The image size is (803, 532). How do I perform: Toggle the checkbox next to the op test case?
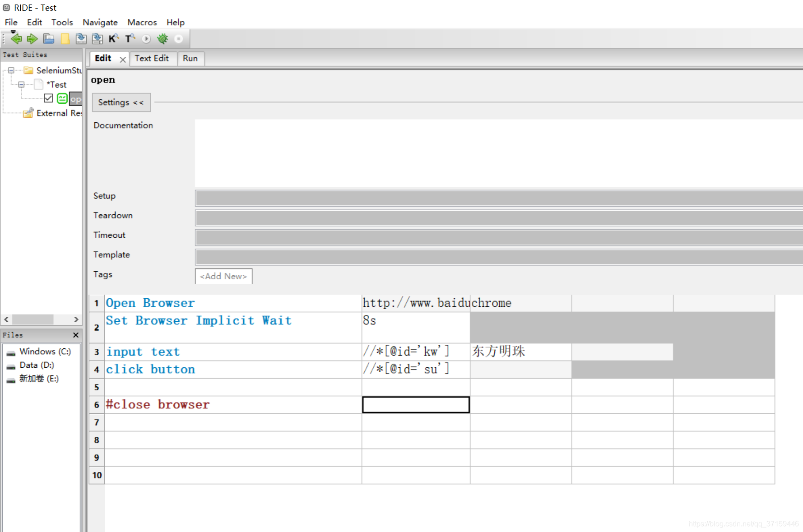click(x=49, y=98)
